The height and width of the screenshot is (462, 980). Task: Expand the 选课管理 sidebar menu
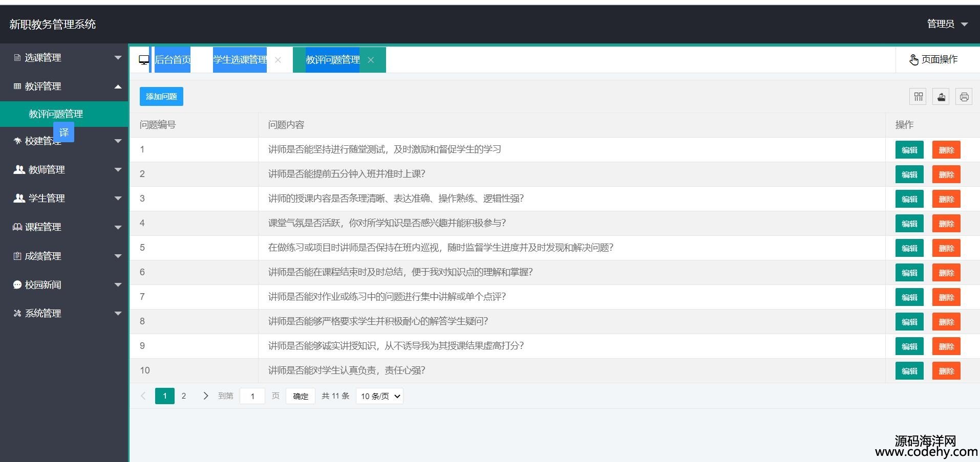pyautogui.click(x=64, y=58)
